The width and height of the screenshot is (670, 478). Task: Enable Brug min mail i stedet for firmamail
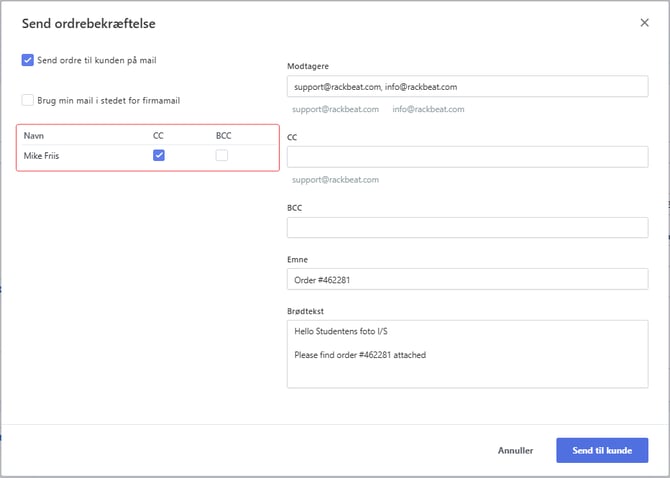click(28, 100)
